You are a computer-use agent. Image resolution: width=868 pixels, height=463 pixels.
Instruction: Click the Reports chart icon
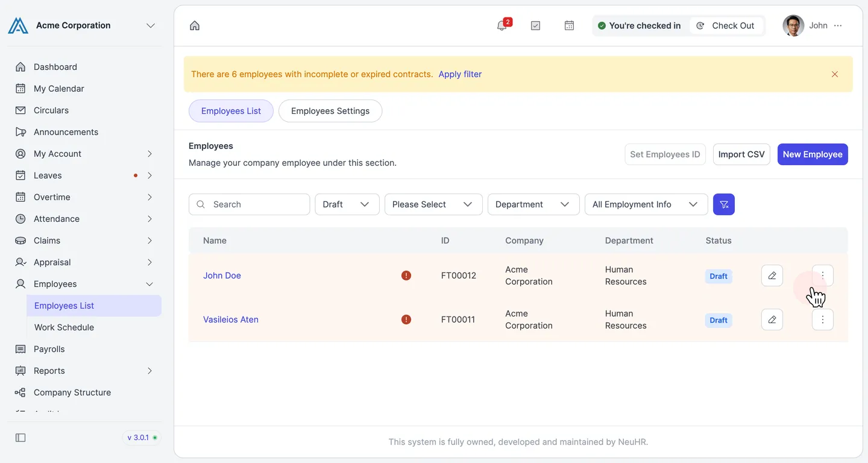(x=20, y=371)
